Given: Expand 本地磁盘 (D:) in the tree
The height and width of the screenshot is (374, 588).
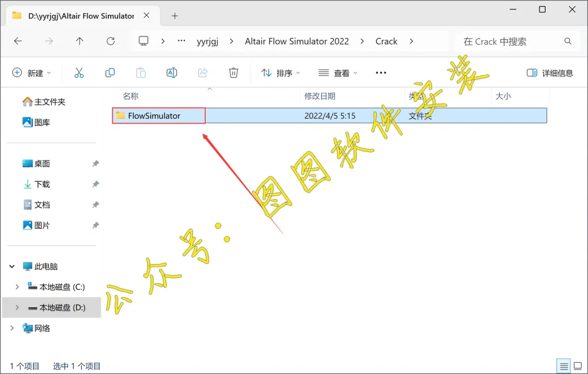Looking at the screenshot, I should tap(17, 308).
